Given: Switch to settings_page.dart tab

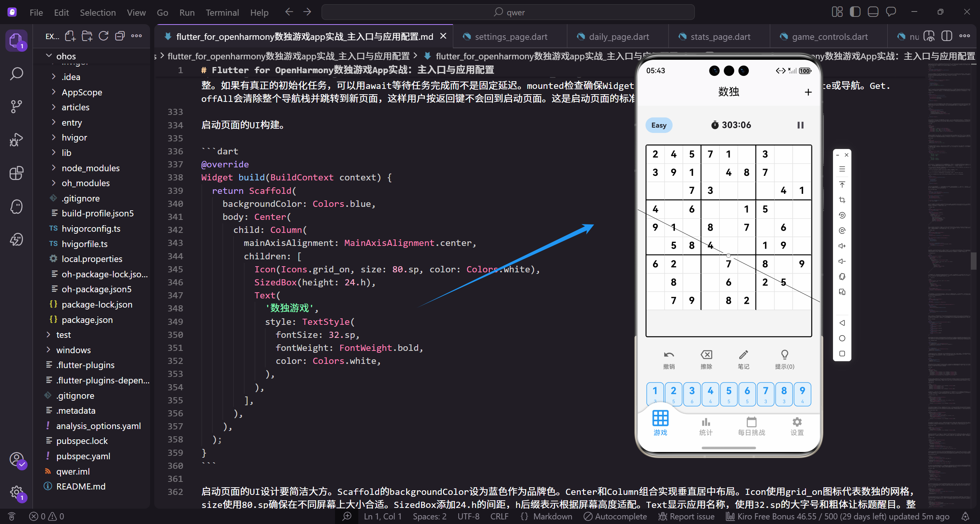Looking at the screenshot, I should (x=511, y=37).
